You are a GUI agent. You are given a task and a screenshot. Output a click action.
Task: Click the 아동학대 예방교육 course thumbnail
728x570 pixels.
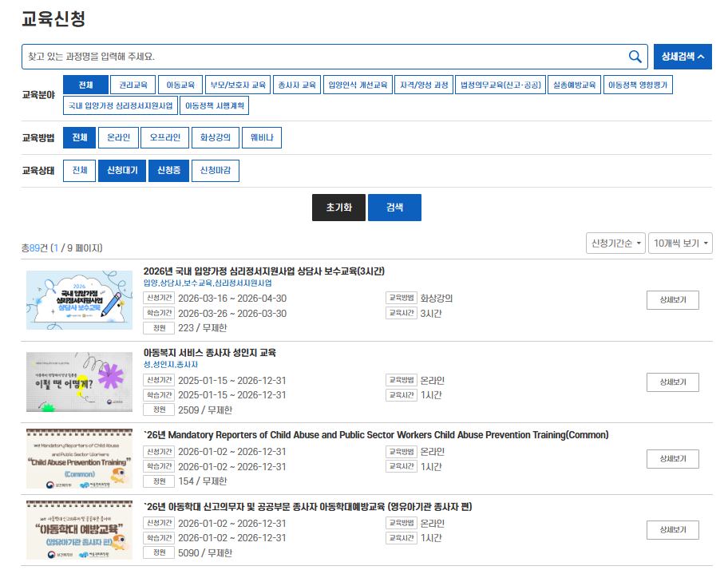79,530
